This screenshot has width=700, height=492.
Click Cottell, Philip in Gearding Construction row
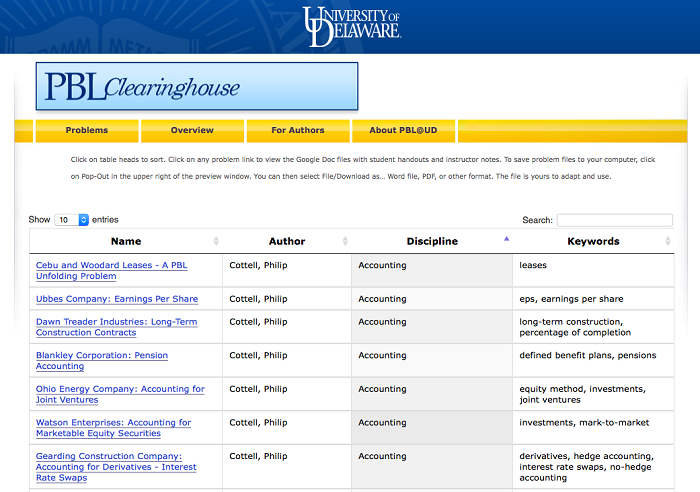[258, 456]
